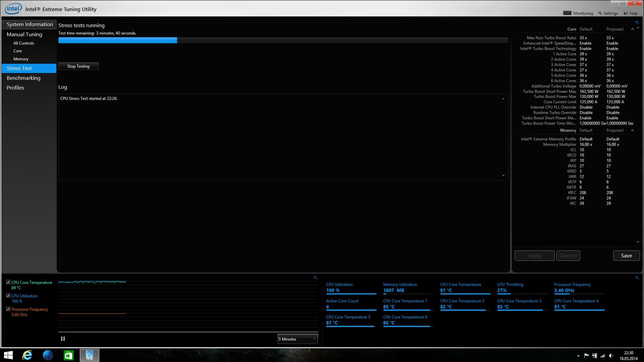The image size is (644, 362).
Task: Launch Internet Explorer from the taskbar
Action: 27,355
